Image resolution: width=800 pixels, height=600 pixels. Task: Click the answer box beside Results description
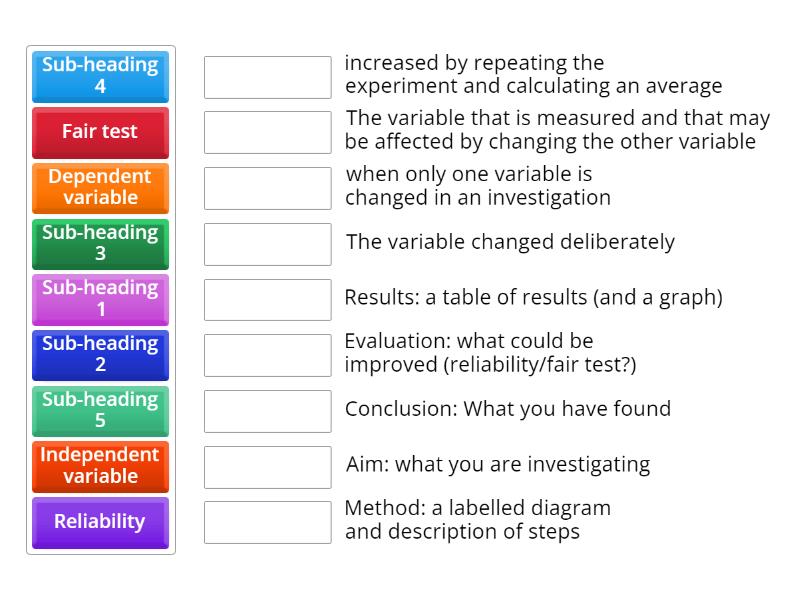click(267, 299)
